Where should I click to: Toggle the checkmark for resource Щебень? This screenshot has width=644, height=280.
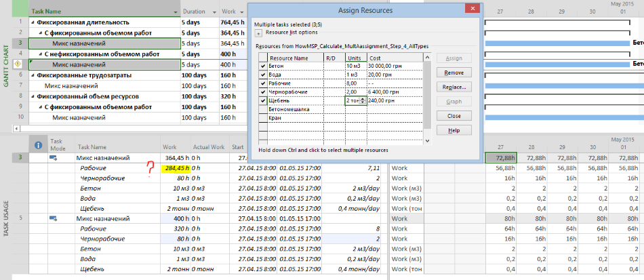(263, 100)
